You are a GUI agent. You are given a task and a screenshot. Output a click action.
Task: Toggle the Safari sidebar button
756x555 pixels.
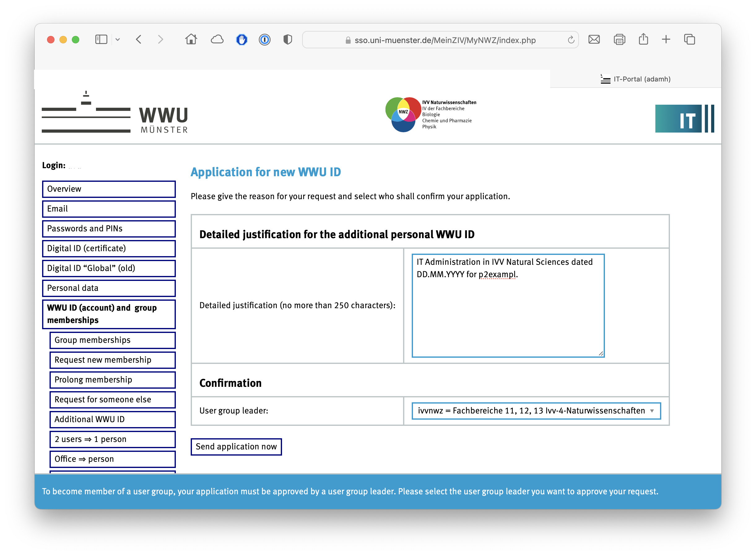pyautogui.click(x=101, y=40)
